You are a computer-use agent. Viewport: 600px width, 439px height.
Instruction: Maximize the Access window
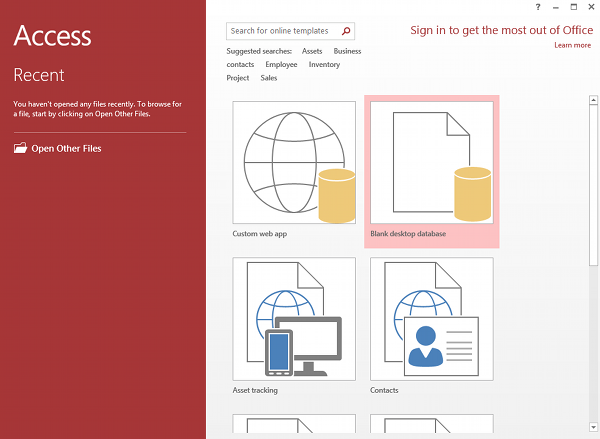coord(574,7)
